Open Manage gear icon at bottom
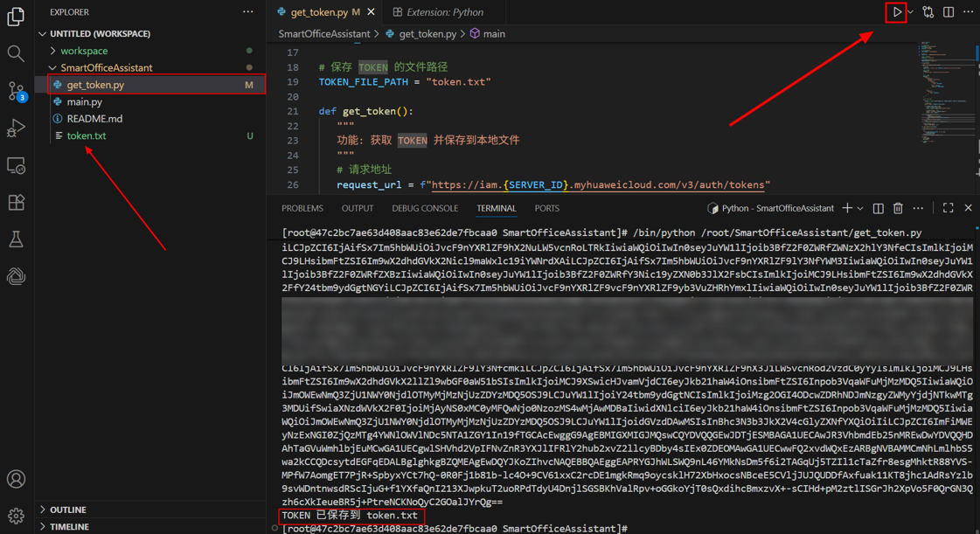This screenshot has width=980, height=534. pyautogui.click(x=16, y=516)
